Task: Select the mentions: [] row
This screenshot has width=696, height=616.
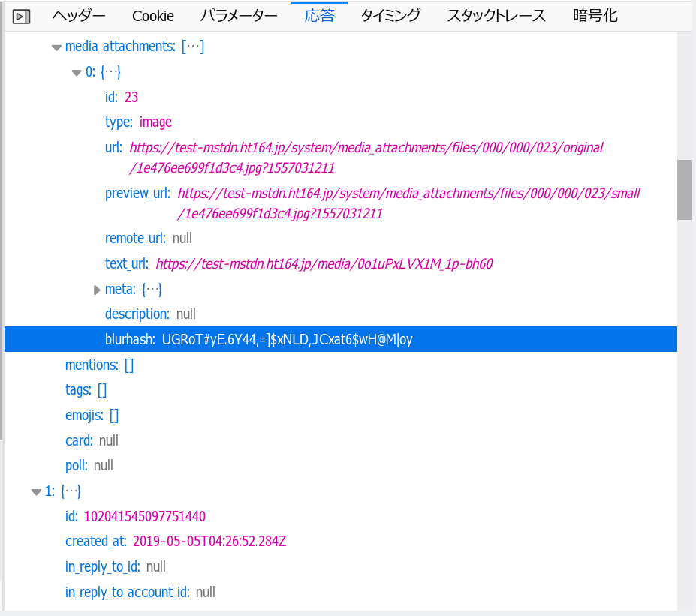Action: pos(340,365)
